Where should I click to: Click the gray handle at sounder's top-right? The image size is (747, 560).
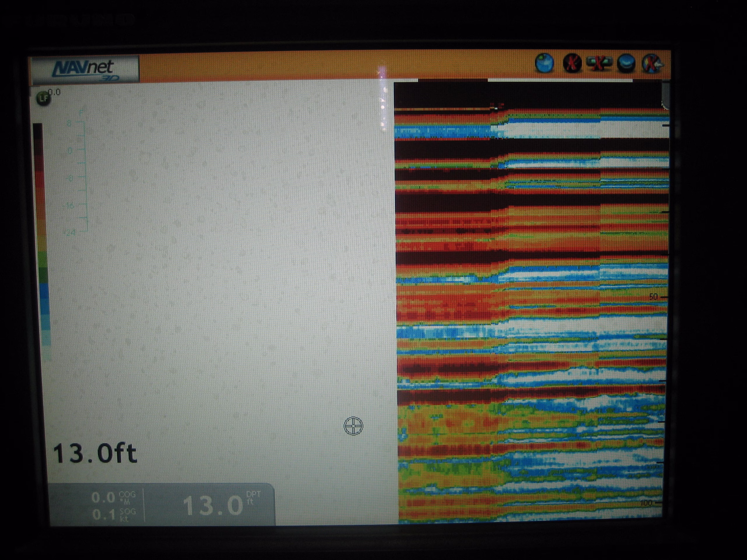tap(665, 96)
